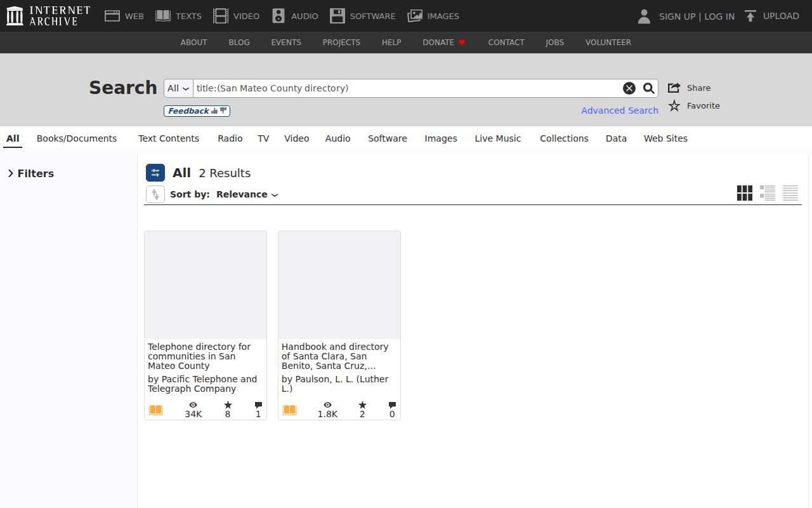
Task: Click the magnifier search icon
Action: 649,88
